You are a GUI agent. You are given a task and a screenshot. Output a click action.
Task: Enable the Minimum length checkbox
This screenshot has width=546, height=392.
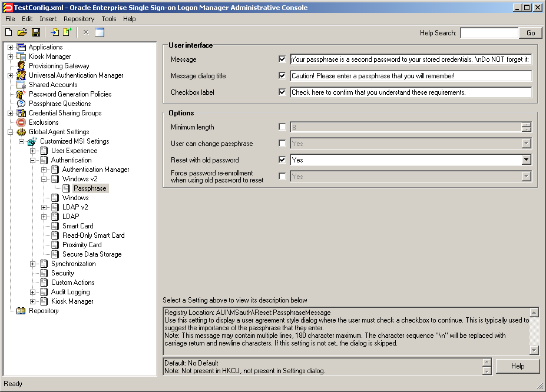point(282,127)
